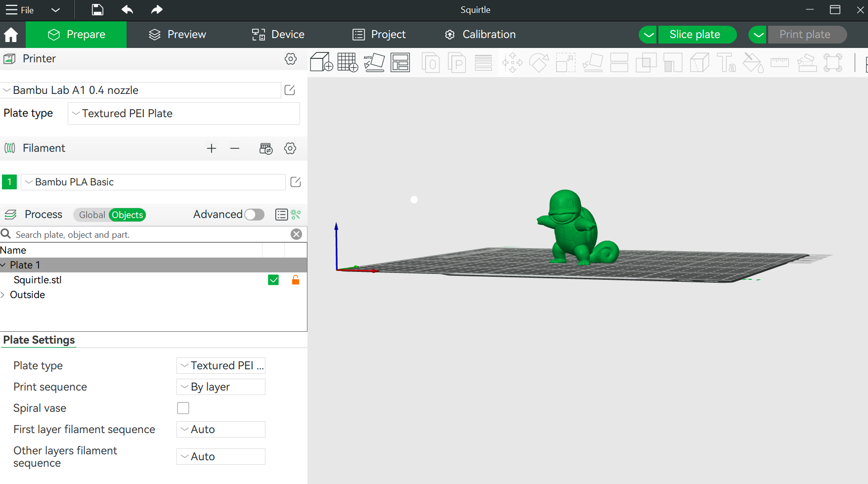This screenshot has width=868, height=484.
Task: Click the Variable layer height icon
Action: click(483, 62)
